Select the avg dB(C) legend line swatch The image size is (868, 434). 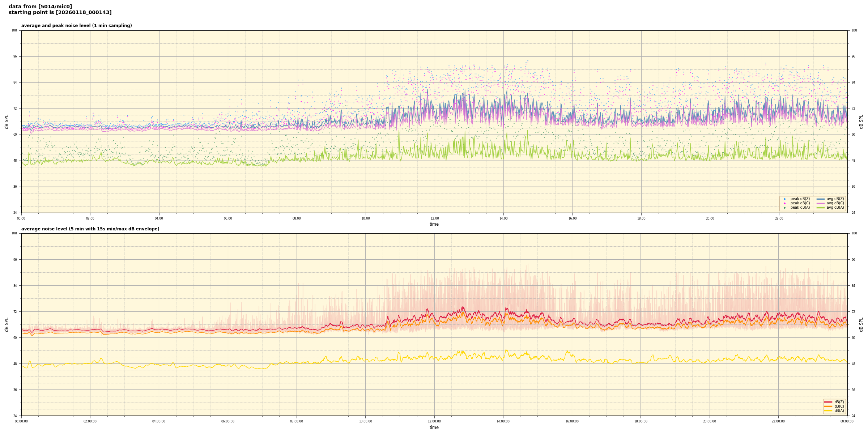(820, 203)
